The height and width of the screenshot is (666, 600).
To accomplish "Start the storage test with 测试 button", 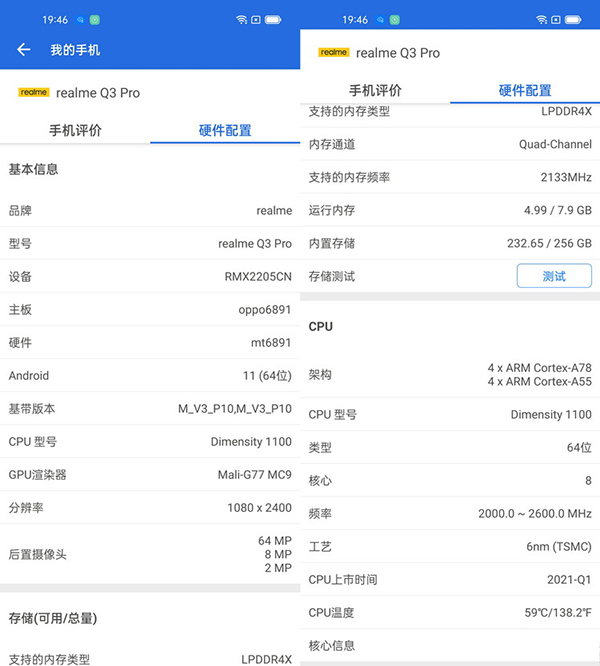I will click(x=554, y=276).
